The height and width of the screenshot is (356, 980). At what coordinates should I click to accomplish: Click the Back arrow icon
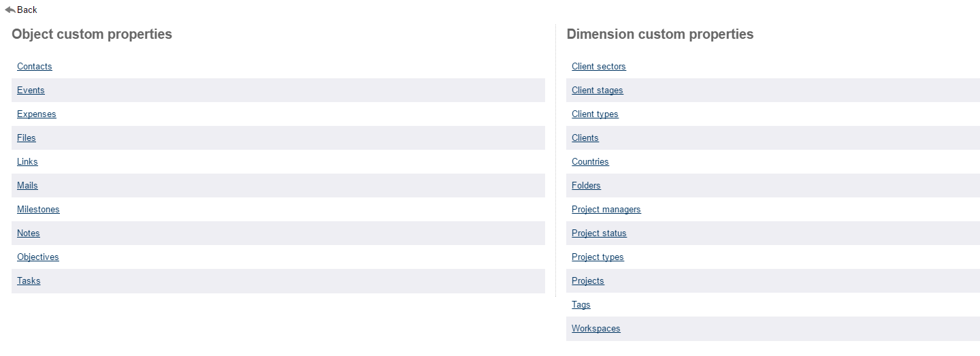[10, 10]
